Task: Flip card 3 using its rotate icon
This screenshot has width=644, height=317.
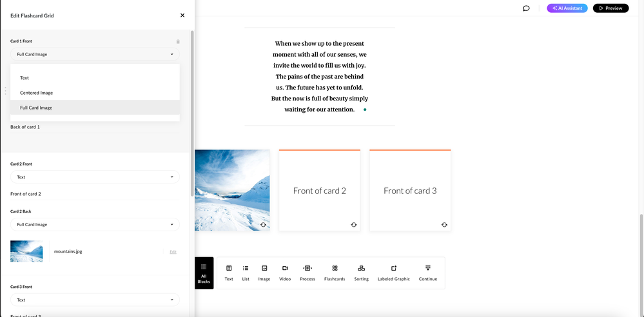Action: [444, 225]
